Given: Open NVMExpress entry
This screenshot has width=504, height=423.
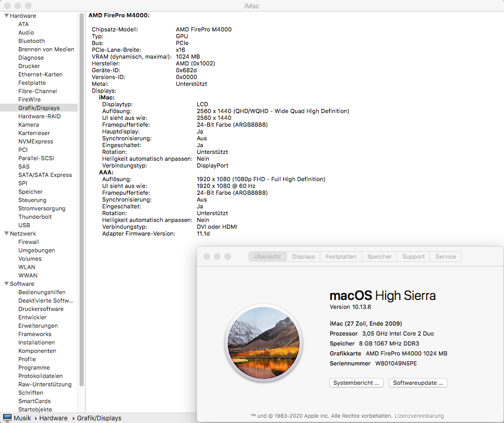Looking at the screenshot, I should [36, 141].
